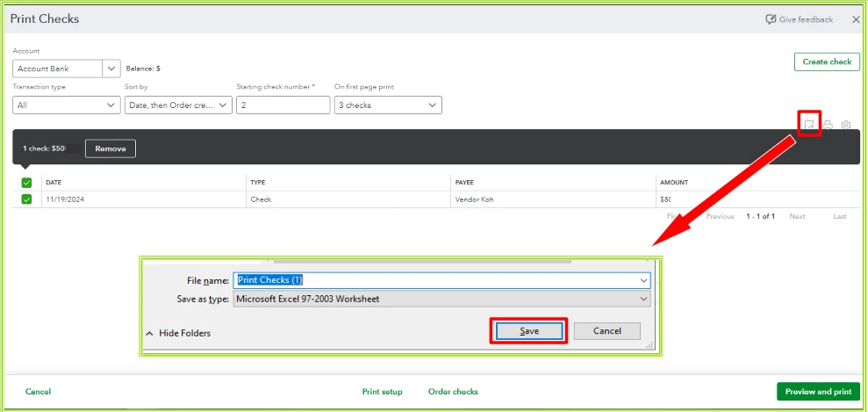Click the printer icon above the table

828,125
